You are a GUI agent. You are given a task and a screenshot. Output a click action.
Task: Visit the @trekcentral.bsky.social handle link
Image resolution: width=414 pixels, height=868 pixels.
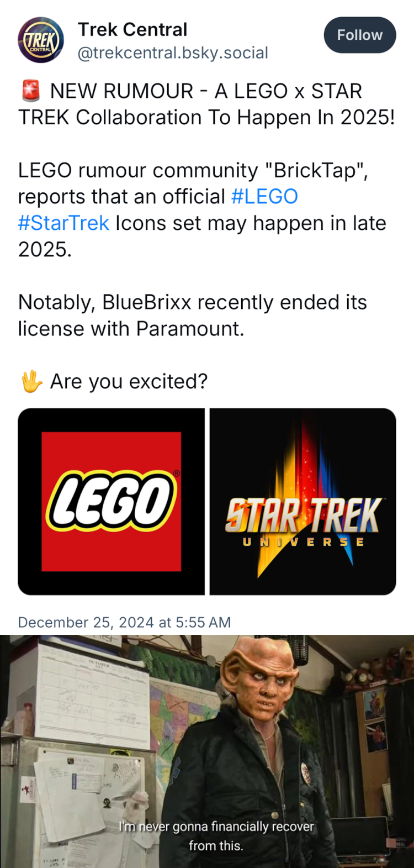click(173, 52)
